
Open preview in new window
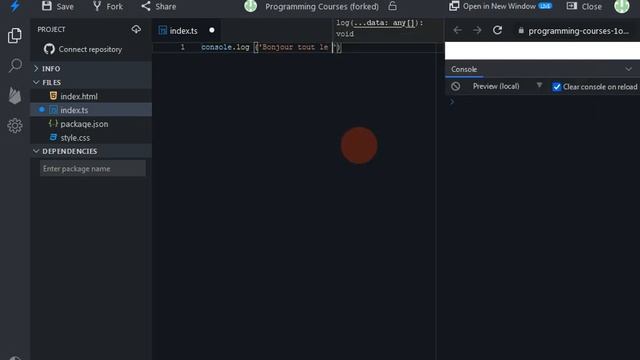500,6
